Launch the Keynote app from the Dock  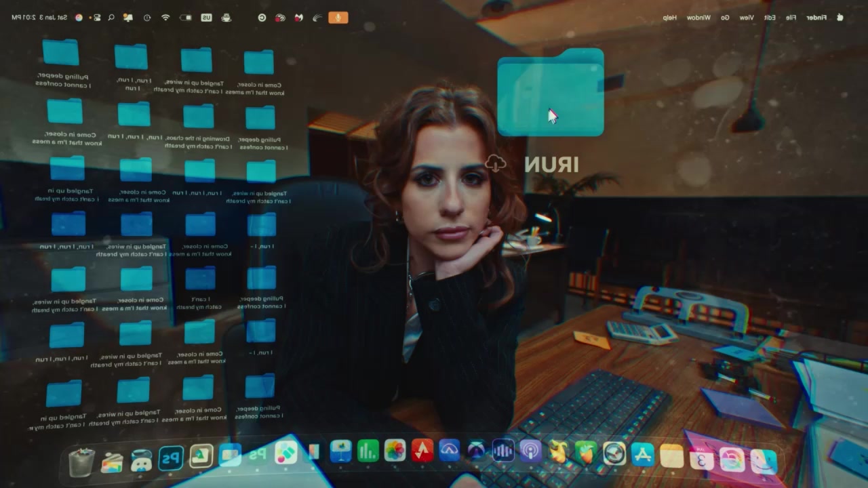340,451
